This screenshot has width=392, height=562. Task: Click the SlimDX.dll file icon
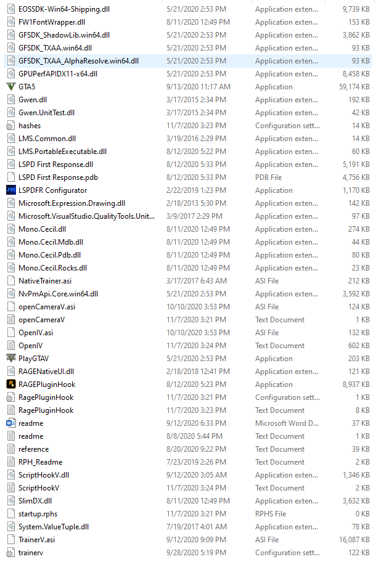[x=11, y=501]
